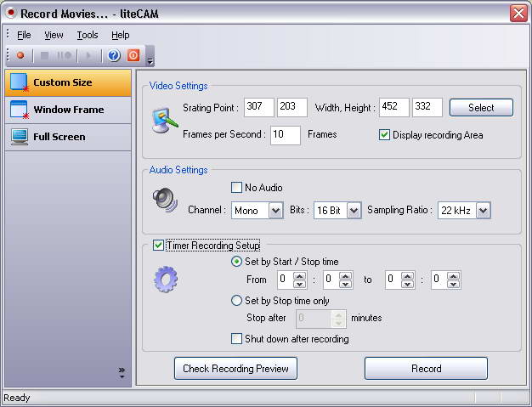Click the Full Screen monitor icon
The height and width of the screenshot is (407, 532).
click(20, 137)
